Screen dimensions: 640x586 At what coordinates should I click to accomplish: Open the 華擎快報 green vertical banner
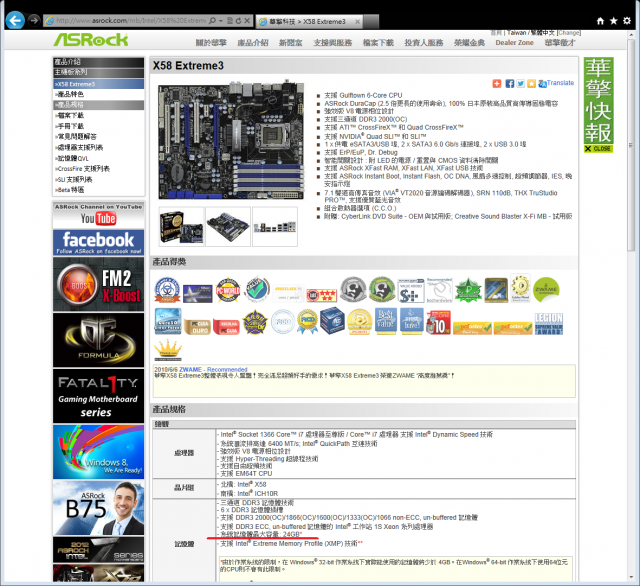pyautogui.click(x=598, y=100)
